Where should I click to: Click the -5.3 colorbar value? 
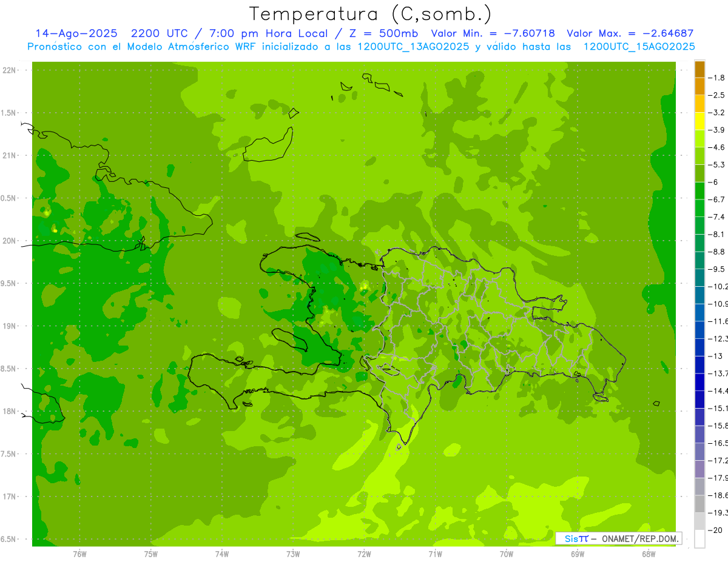point(716,165)
